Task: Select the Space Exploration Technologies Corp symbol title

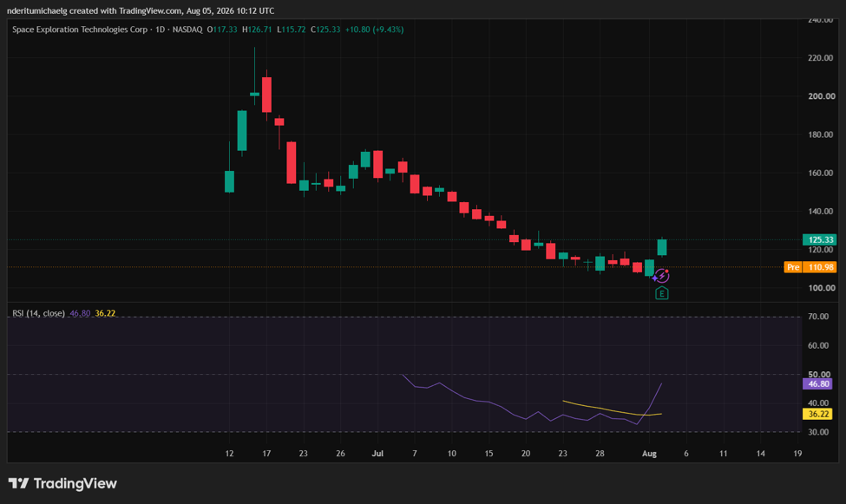Action: (x=80, y=29)
